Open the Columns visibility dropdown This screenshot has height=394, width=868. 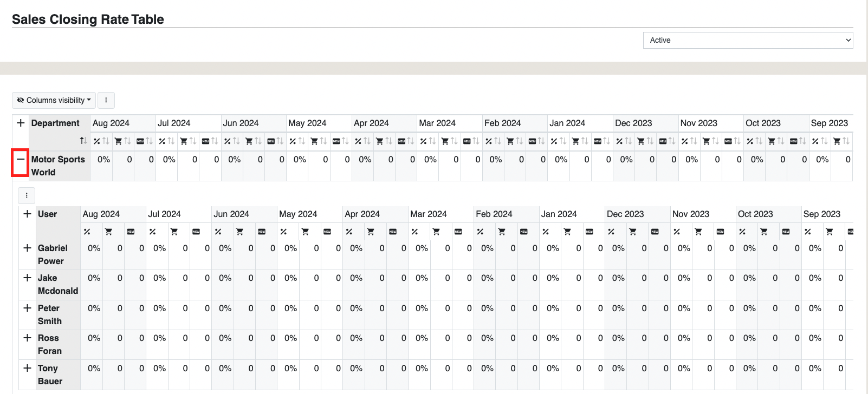coord(54,100)
